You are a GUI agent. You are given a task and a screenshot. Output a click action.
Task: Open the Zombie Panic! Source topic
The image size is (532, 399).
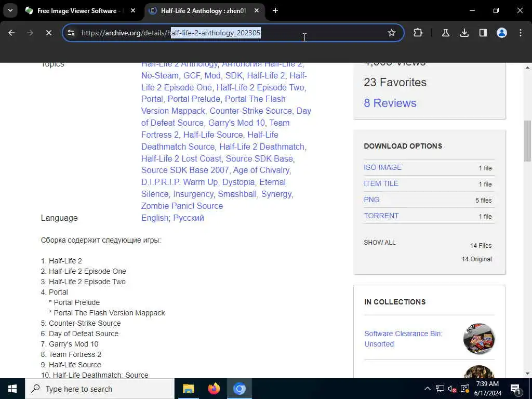tap(182, 206)
